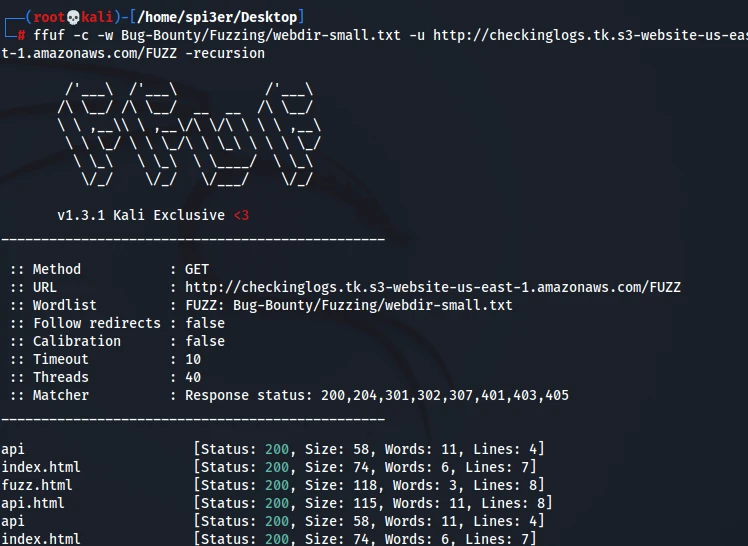Click the red "#" root prompt symbol
Viewport: 748px width, 546px height.
point(21,35)
